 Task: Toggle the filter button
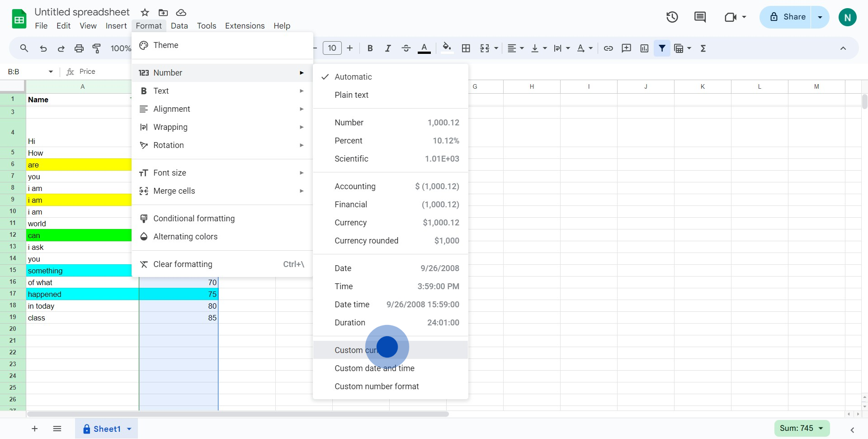coord(662,48)
